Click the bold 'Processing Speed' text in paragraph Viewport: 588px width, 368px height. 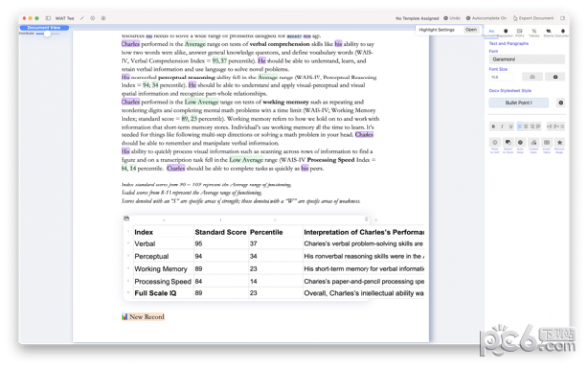coord(330,160)
